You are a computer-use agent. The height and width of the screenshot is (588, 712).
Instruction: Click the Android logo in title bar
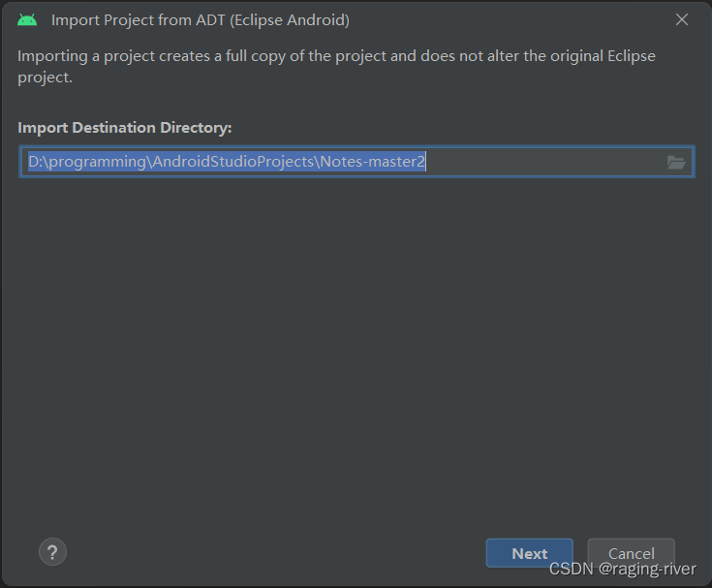click(27, 20)
